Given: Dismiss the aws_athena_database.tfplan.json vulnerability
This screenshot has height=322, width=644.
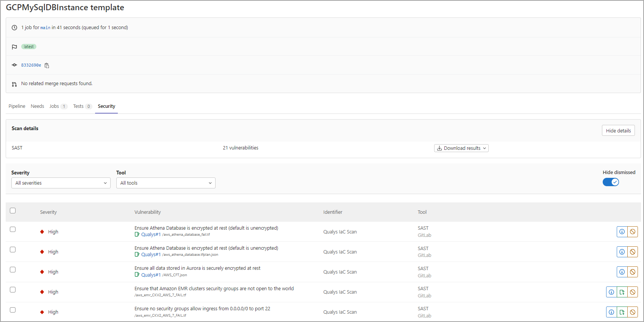Looking at the screenshot, I should (633, 252).
